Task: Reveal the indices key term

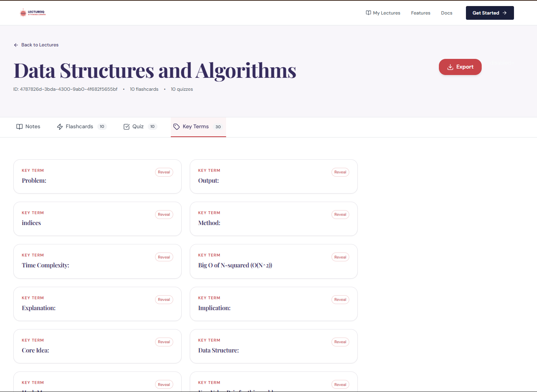Action: [164, 215]
